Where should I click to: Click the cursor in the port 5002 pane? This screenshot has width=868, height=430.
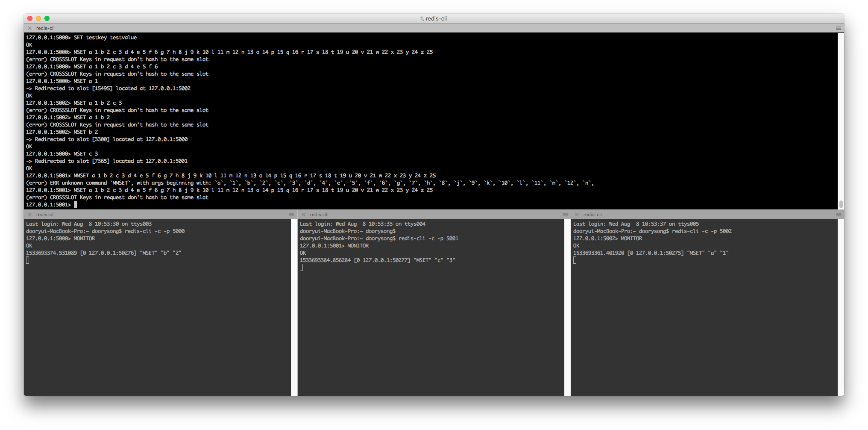(x=575, y=260)
